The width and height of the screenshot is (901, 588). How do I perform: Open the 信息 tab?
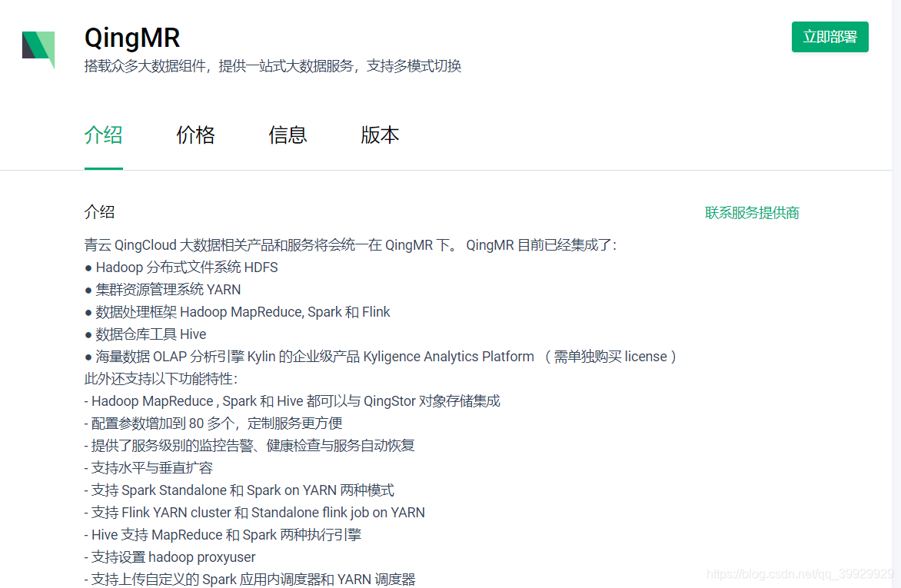(288, 135)
